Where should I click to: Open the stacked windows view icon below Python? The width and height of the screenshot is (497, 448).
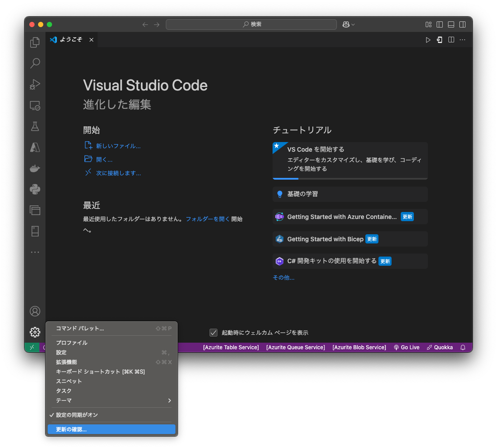pos(35,210)
